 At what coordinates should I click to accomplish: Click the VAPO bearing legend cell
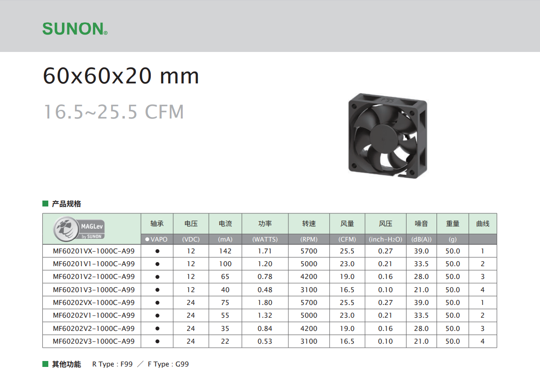click(157, 239)
